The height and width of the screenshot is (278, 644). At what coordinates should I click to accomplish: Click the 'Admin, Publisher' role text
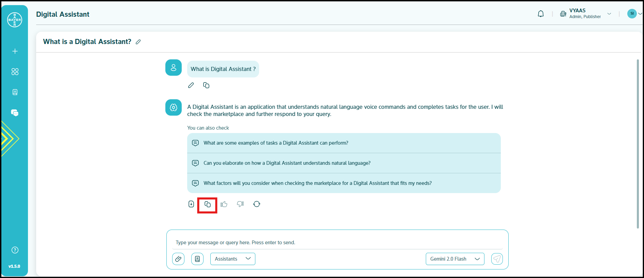coord(585,17)
